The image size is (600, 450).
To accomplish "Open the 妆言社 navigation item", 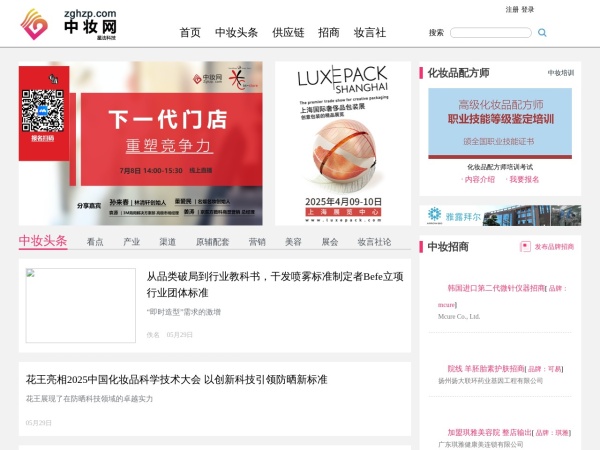I will point(370,33).
